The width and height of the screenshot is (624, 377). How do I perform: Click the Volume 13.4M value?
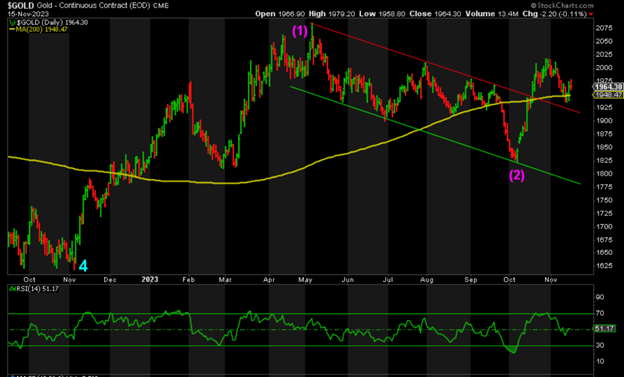pyautogui.click(x=492, y=14)
